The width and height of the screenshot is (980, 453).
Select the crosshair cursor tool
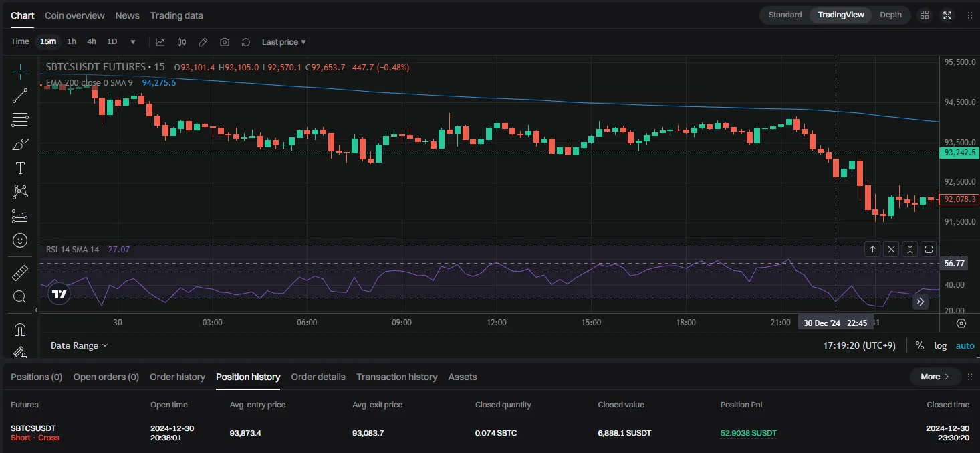click(20, 71)
